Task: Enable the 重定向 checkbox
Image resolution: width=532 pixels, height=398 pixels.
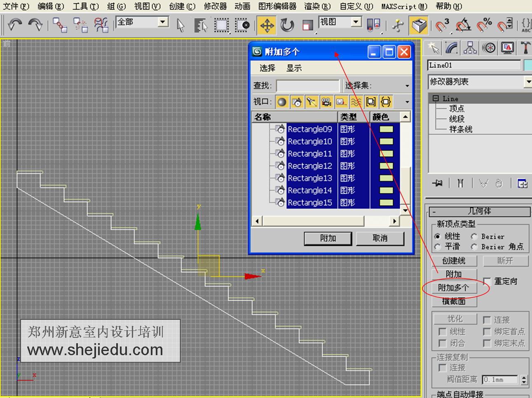Action: click(487, 281)
